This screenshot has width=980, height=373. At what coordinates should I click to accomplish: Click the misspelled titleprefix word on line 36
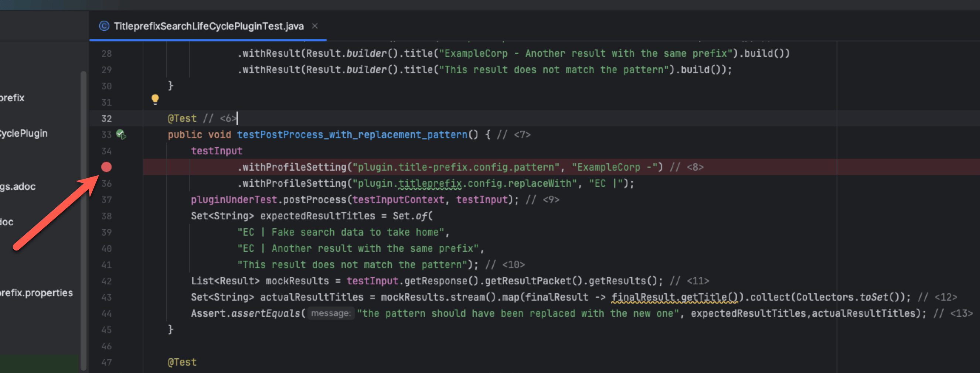point(430,183)
